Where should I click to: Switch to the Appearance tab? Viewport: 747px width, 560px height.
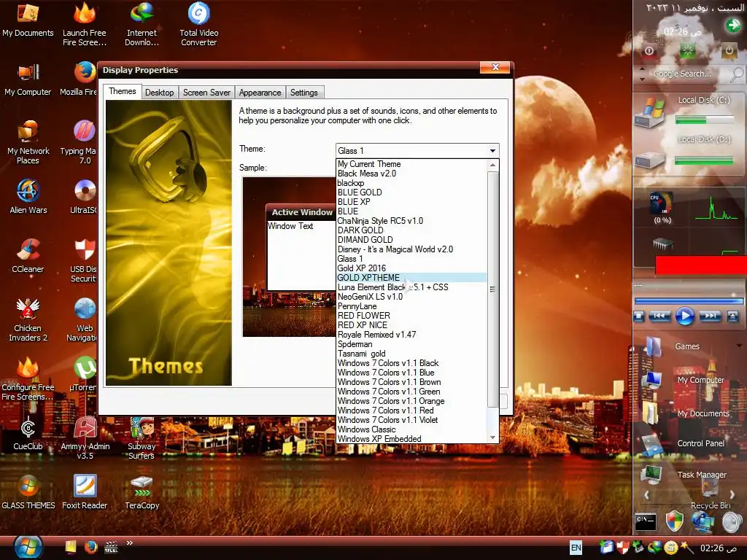260,93
